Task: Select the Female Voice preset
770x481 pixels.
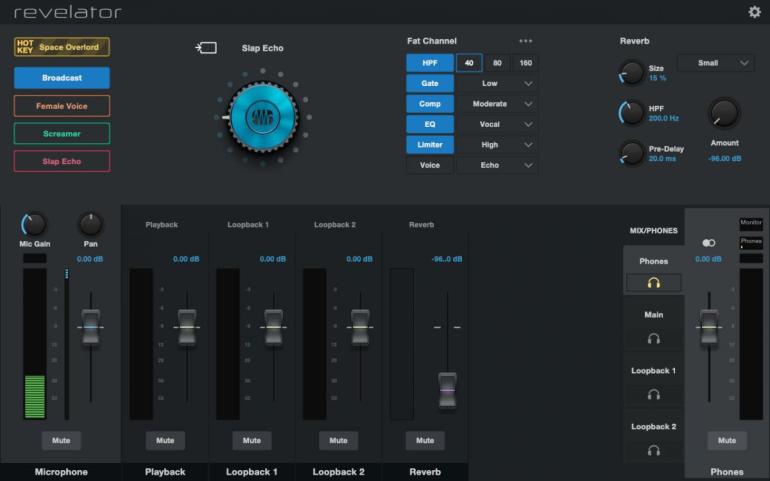Action: (x=62, y=106)
